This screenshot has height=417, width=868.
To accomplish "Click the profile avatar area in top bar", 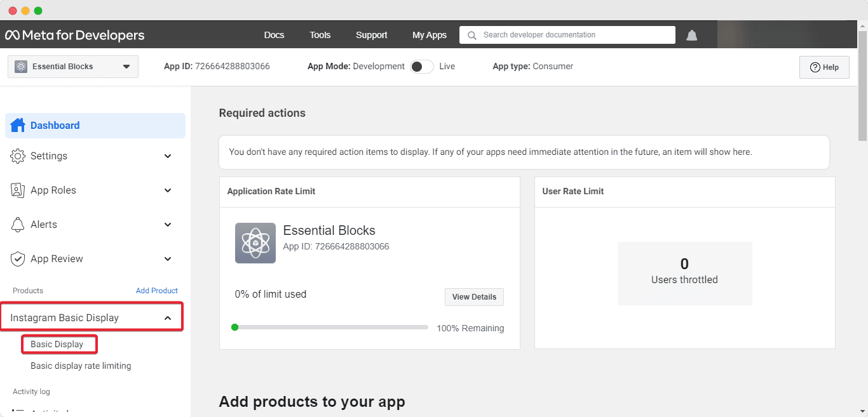I will click(x=788, y=35).
